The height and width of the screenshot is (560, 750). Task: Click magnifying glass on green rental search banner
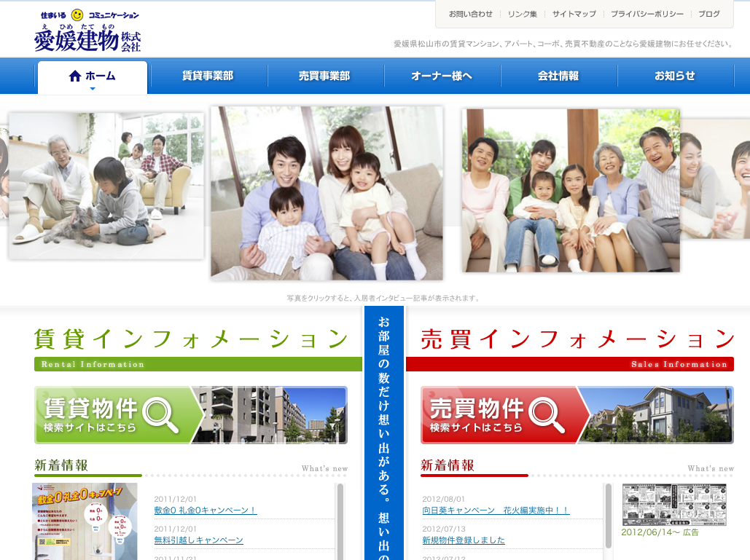[x=160, y=414]
